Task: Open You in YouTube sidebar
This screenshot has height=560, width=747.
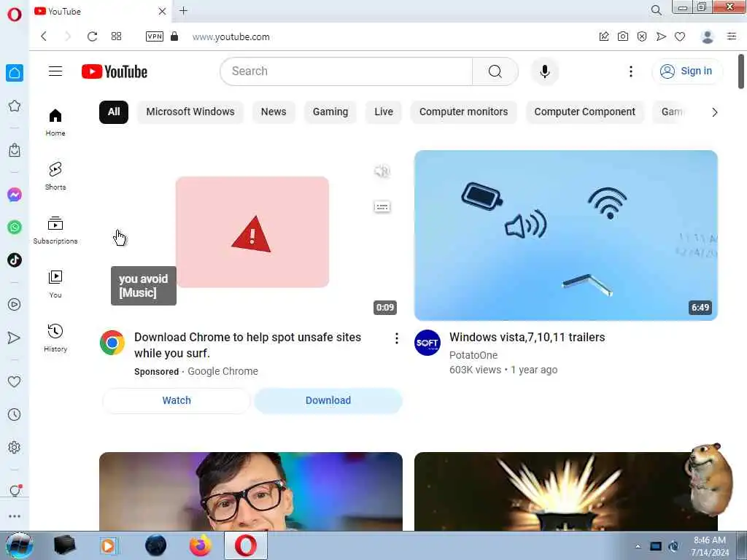Action: [x=55, y=284]
